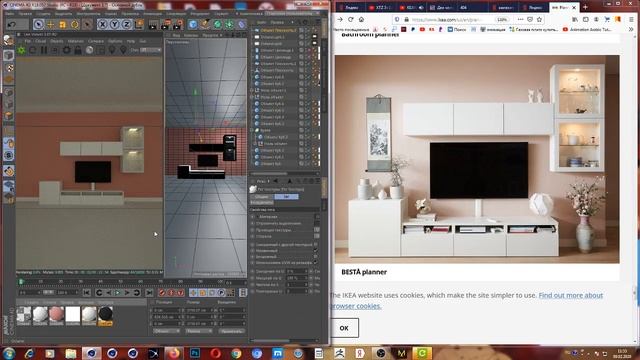Show more bookmarks chevron in Firefox

pos(631,29)
